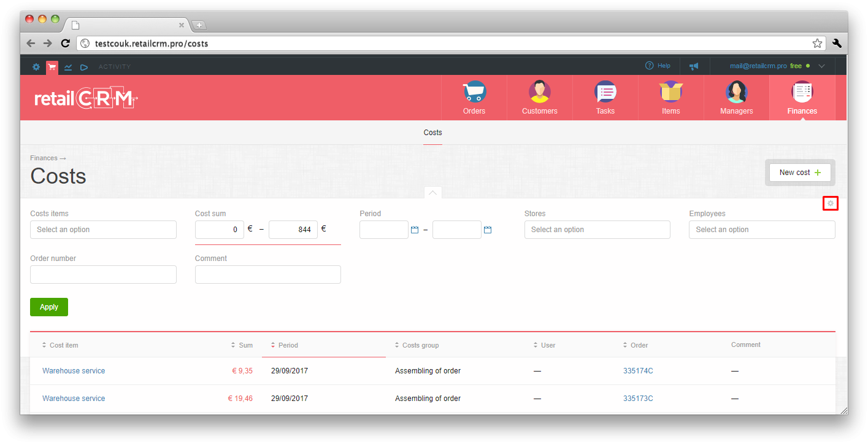Image resolution: width=868 pixels, height=444 pixels.
Task: Open the Finances section
Action: (x=802, y=98)
